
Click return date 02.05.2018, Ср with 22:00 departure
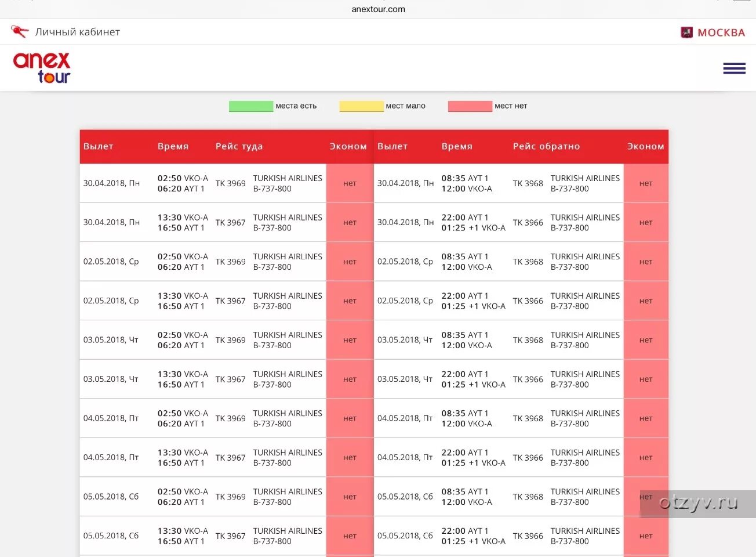(x=405, y=301)
